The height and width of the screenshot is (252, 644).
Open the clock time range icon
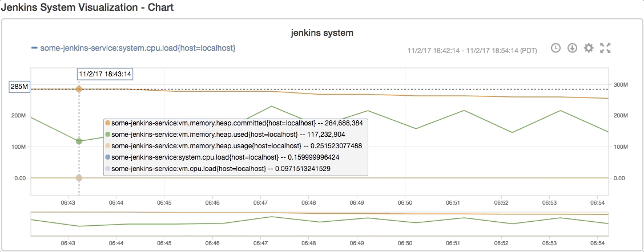pyautogui.click(x=556, y=48)
